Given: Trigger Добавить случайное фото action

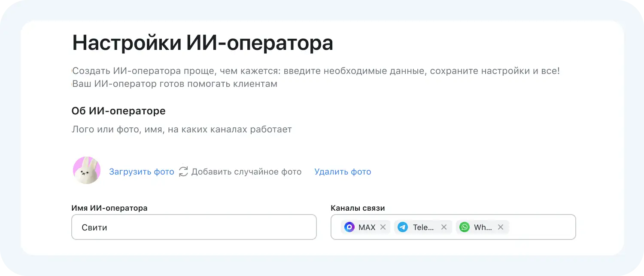Looking at the screenshot, I should coord(247,171).
